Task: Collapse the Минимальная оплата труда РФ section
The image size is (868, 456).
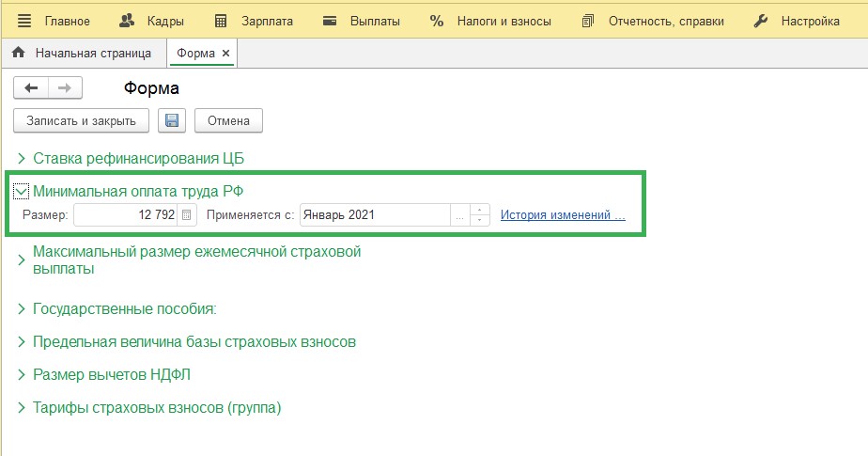Action: pyautogui.click(x=22, y=191)
